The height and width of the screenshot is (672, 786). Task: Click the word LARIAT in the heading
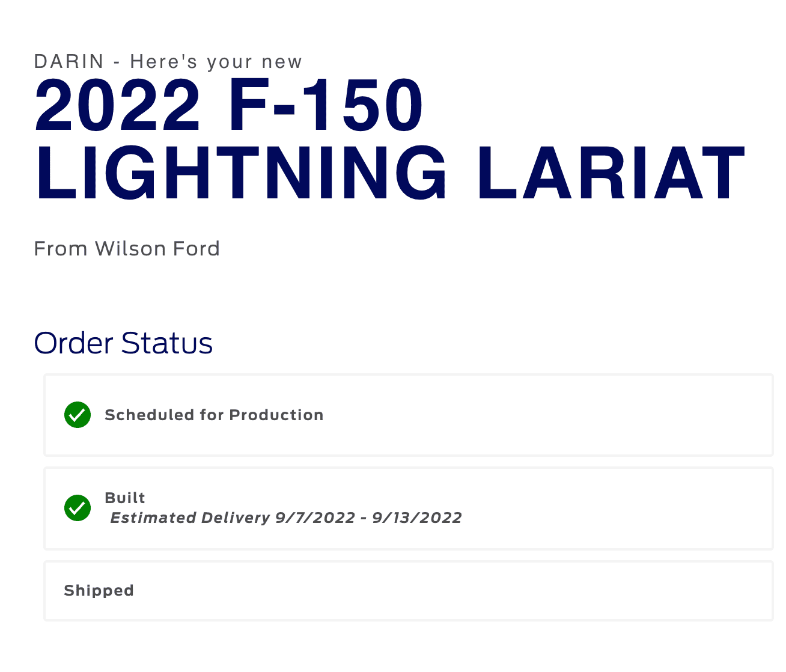click(611, 173)
